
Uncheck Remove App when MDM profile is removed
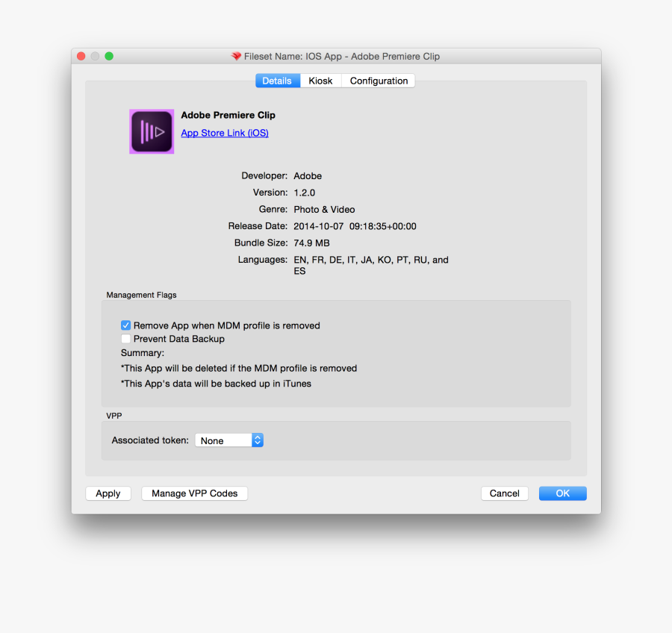126,325
